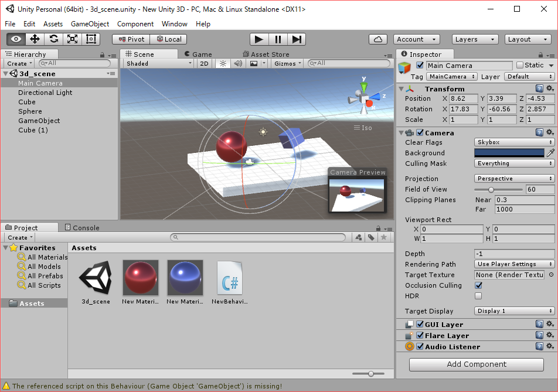The width and height of the screenshot is (558, 392).
Task: Open the Projection dropdown
Action: pyautogui.click(x=514, y=179)
